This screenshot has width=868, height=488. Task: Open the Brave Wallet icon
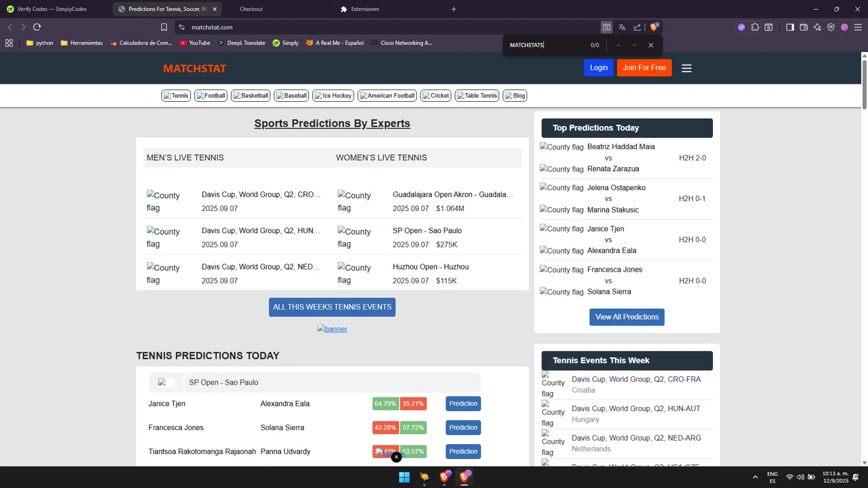(804, 27)
